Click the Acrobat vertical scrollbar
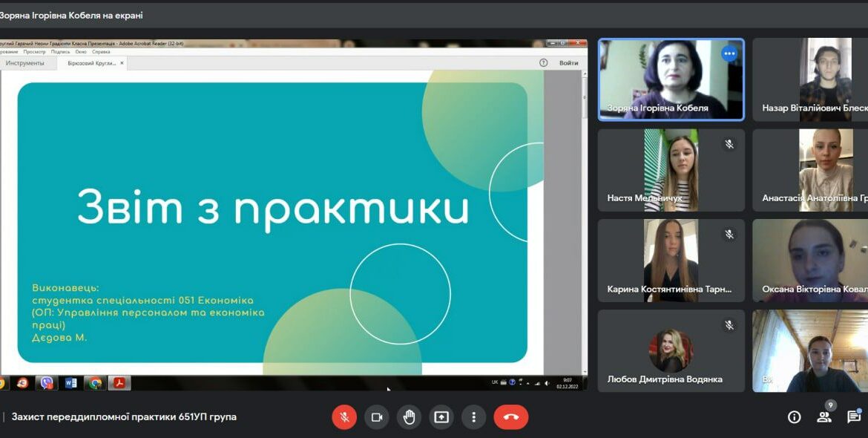Image resolution: width=868 pixels, height=438 pixels. click(584, 223)
